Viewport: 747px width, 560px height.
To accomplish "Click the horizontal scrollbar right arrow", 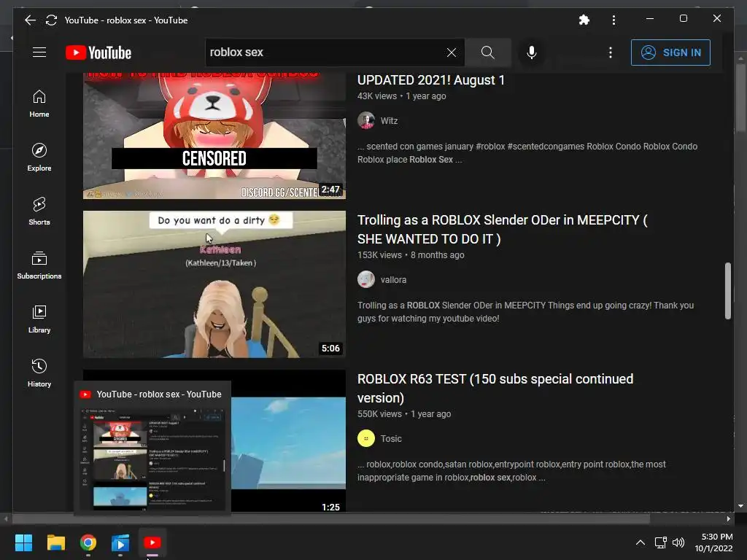I will pyautogui.click(x=729, y=518).
